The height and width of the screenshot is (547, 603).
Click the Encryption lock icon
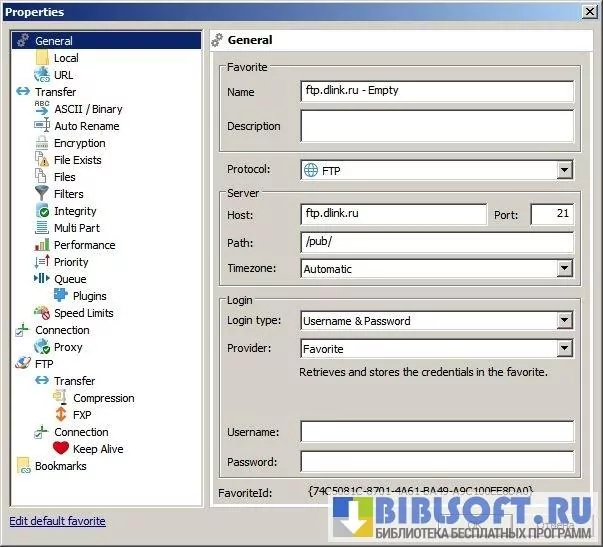[x=42, y=143]
